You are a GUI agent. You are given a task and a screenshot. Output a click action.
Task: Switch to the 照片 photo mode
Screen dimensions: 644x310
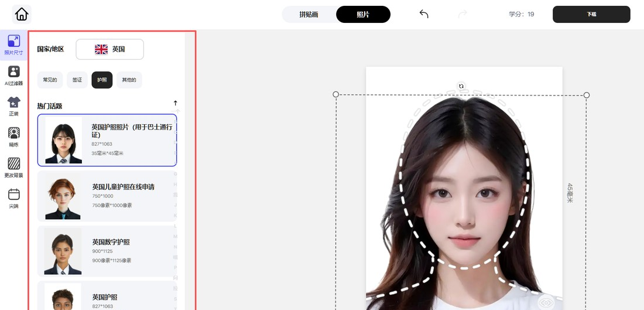pos(363,15)
